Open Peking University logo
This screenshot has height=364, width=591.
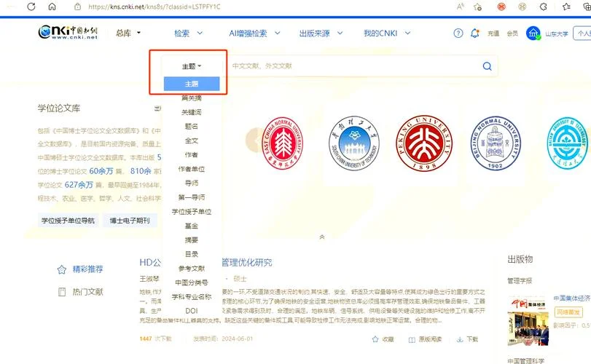pos(424,143)
